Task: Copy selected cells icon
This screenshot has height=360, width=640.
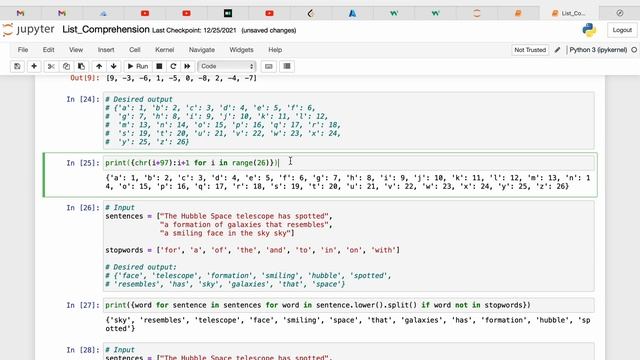Action: click(66, 66)
